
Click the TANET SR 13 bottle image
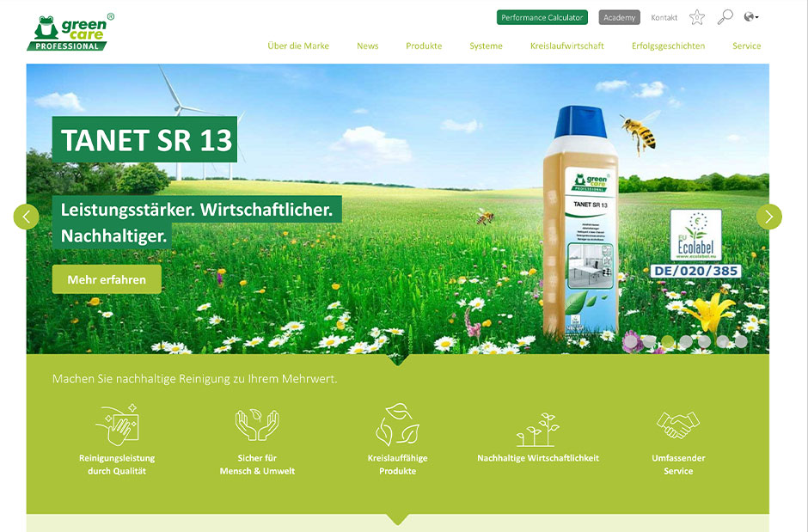coord(580,222)
